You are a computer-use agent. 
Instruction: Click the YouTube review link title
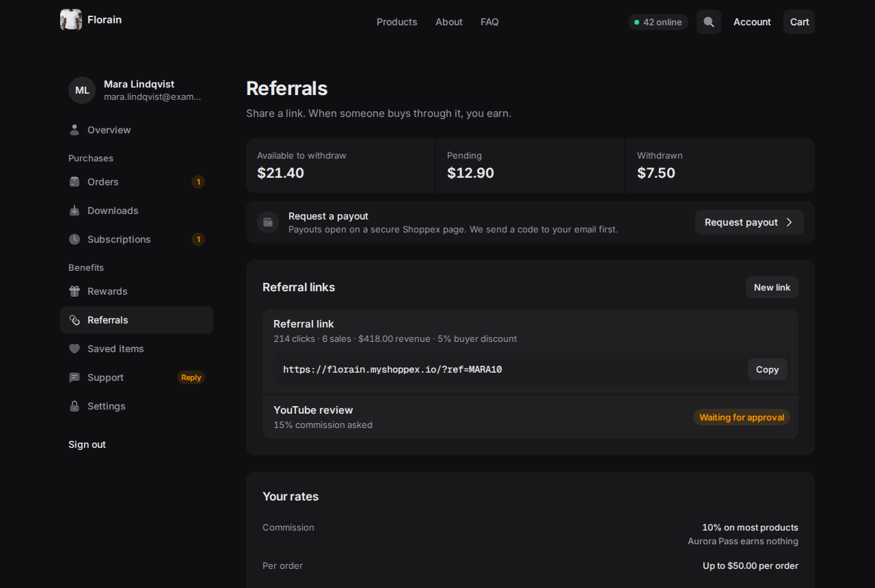pyautogui.click(x=313, y=410)
